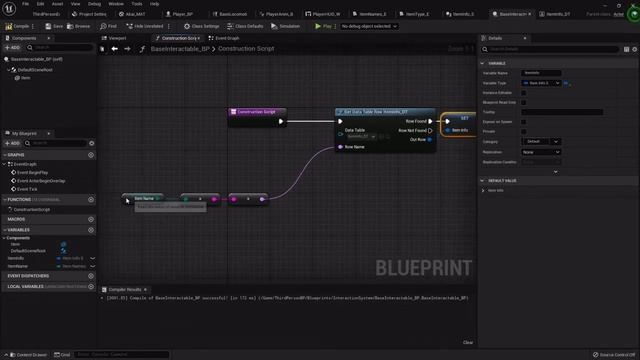Add new macro with Macros plus icon
Viewport: 640px width, 360px height.
(91, 220)
